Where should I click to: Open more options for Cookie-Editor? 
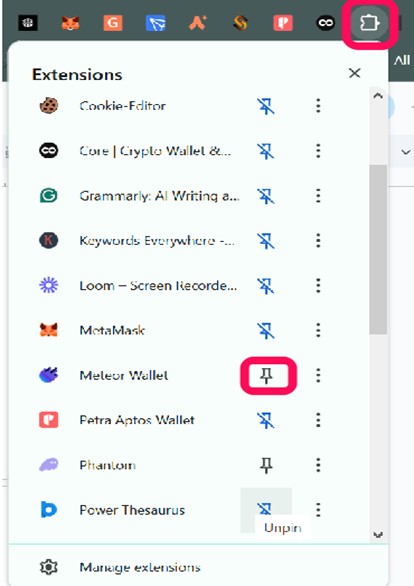318,106
